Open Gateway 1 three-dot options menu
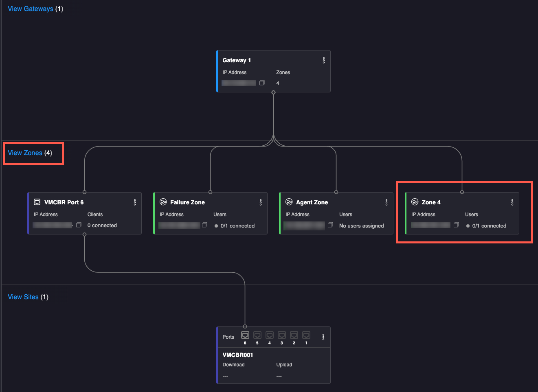 [x=324, y=60]
